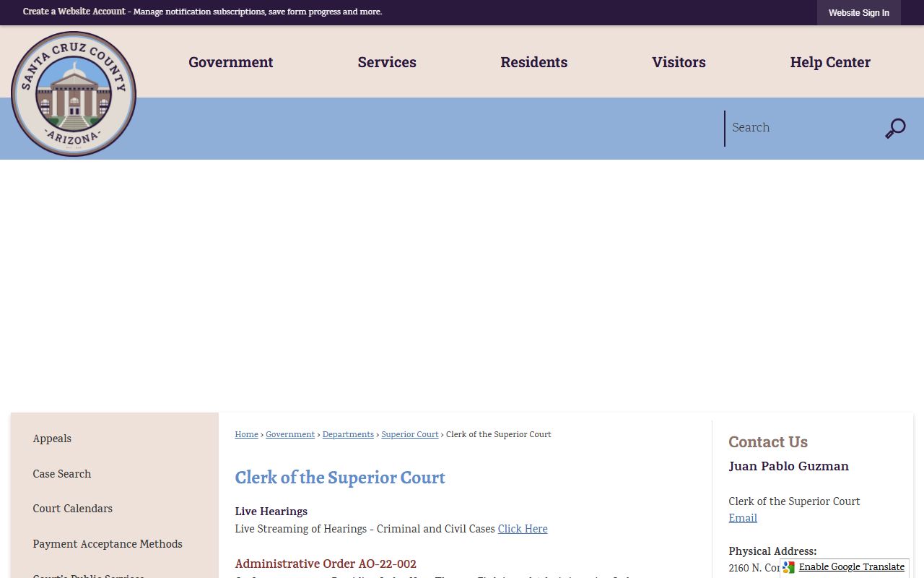
Task: Open Court Calendars in the sidebar
Action: (x=73, y=509)
